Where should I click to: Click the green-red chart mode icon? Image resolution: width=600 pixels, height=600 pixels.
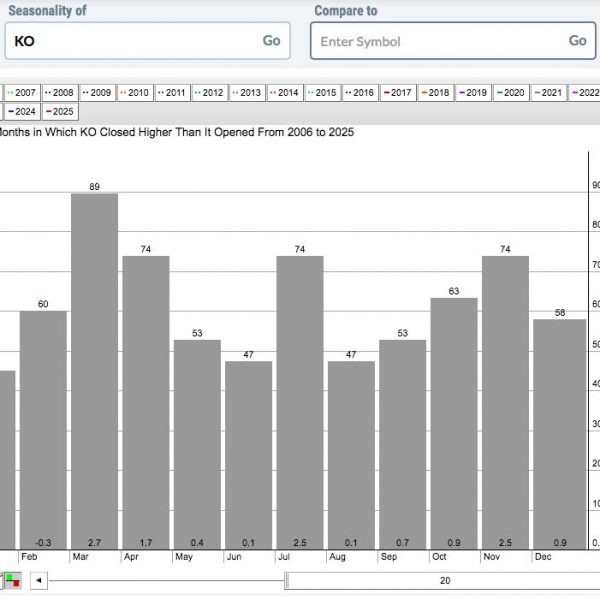coord(13,580)
